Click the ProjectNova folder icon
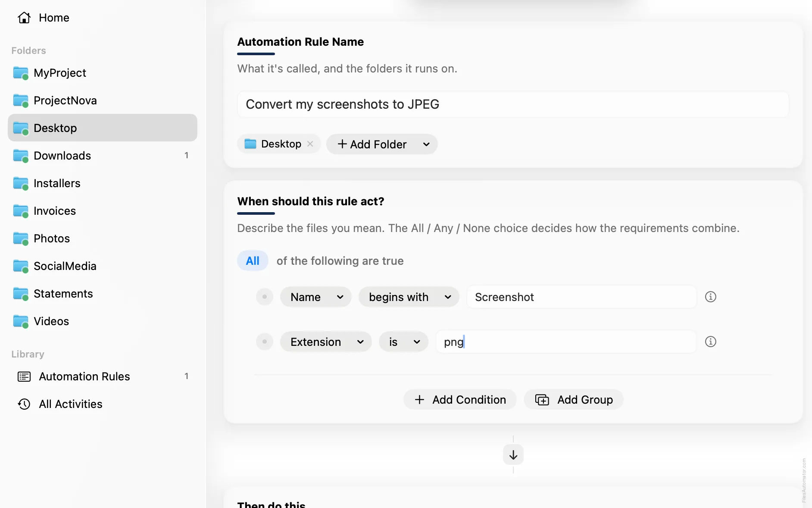Screen dimensions: 812x508 tap(21, 100)
